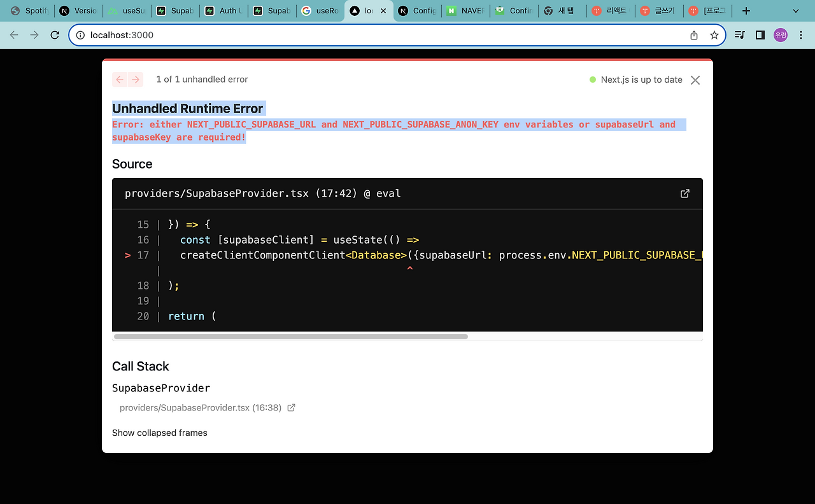The image size is (815, 504).
Task: Navigate to next error with right arrow
Action: click(136, 79)
